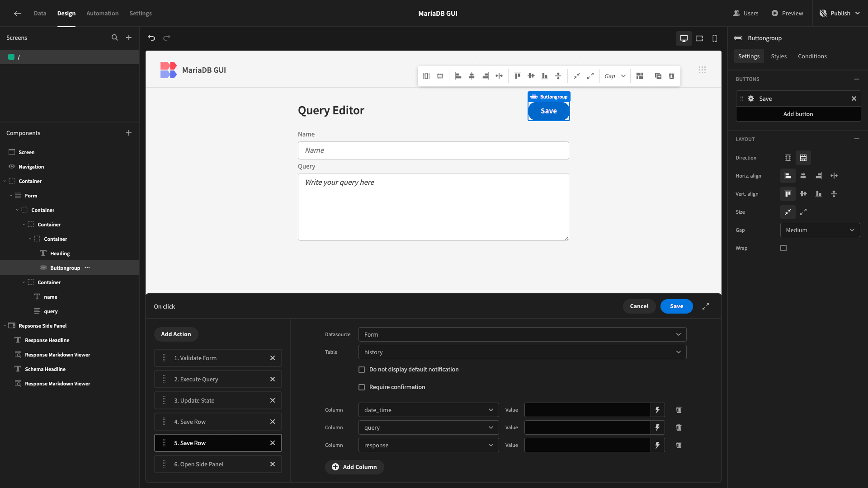Open the Datasource Form dropdown
The image size is (868, 488).
coord(522,334)
